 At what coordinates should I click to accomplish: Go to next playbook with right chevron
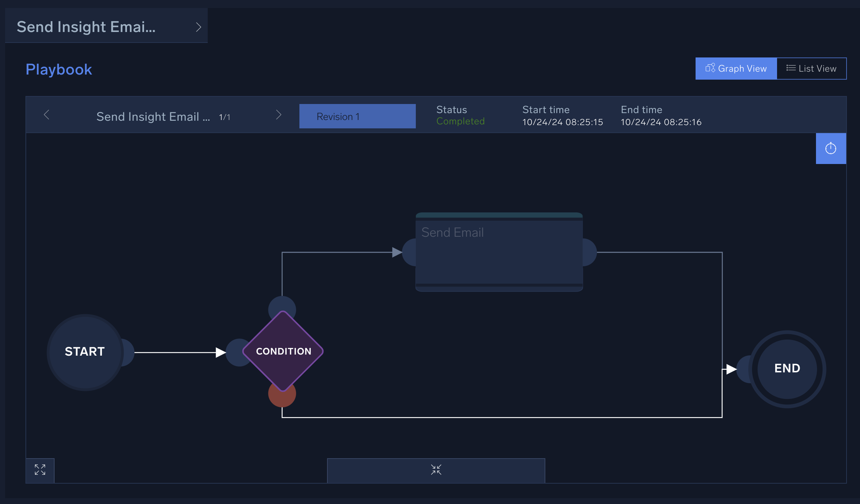tap(279, 115)
